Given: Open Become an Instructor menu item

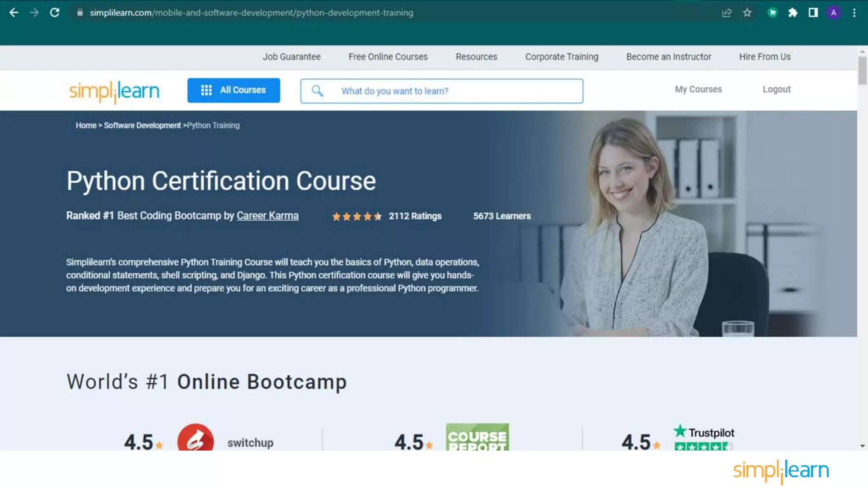Looking at the screenshot, I should coord(669,57).
